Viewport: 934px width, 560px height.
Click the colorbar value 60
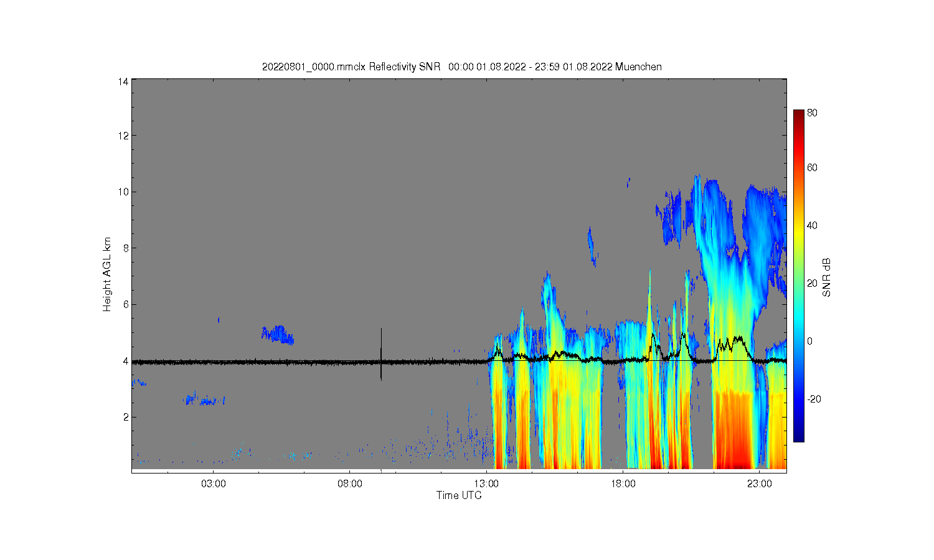pyautogui.click(x=812, y=167)
